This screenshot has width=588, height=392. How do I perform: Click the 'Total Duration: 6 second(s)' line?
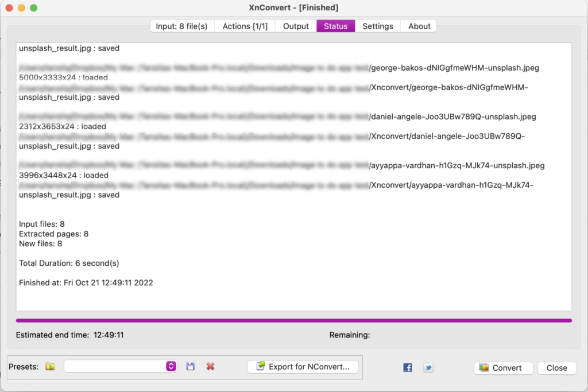click(69, 263)
